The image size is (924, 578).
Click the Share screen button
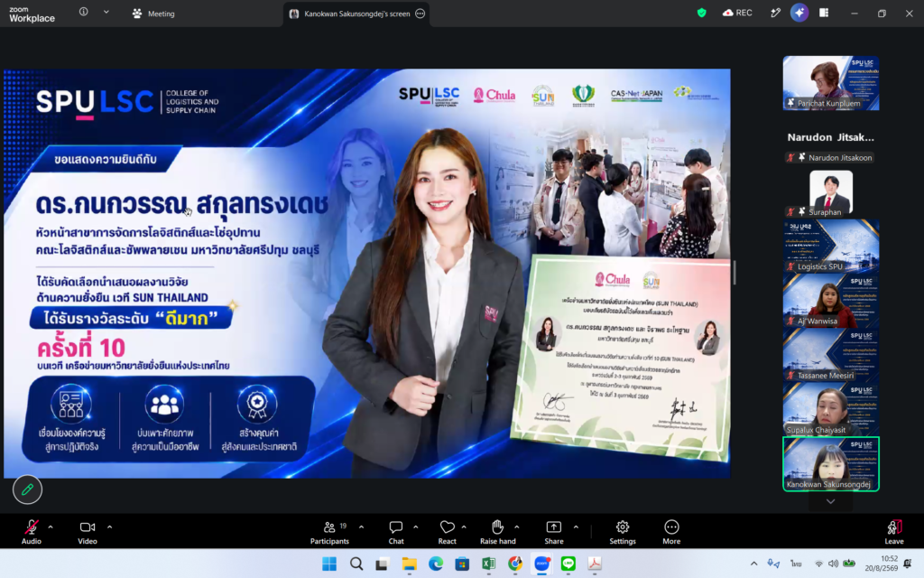(554, 531)
